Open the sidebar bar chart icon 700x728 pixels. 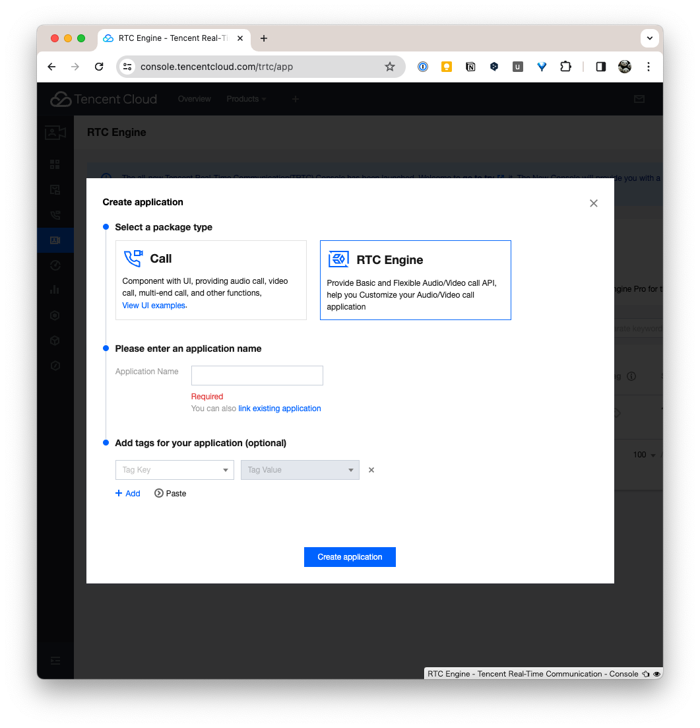55,290
